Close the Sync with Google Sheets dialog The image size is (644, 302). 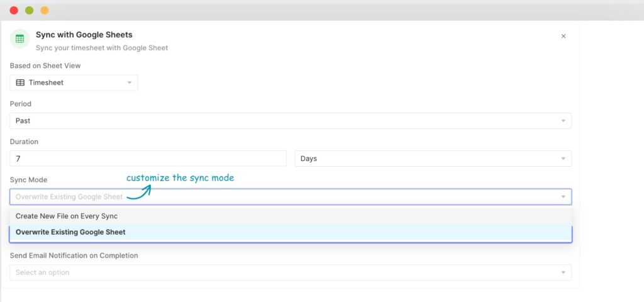click(563, 36)
